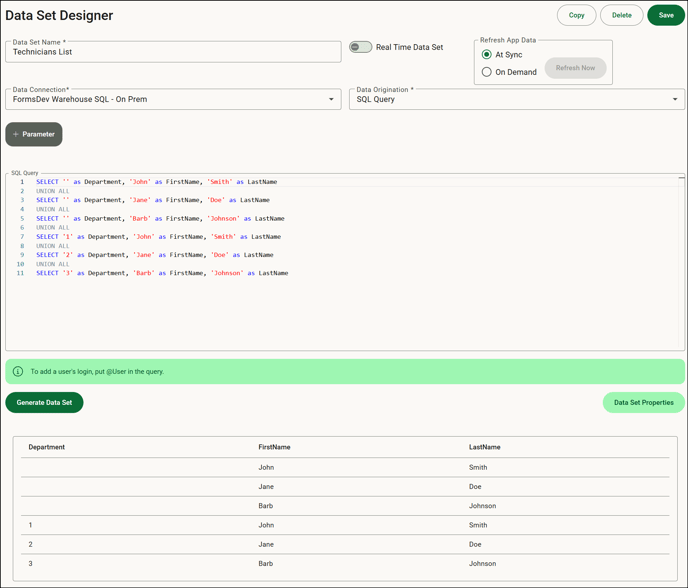
Task: Click Generate Data Set button
Action: pyautogui.click(x=44, y=402)
